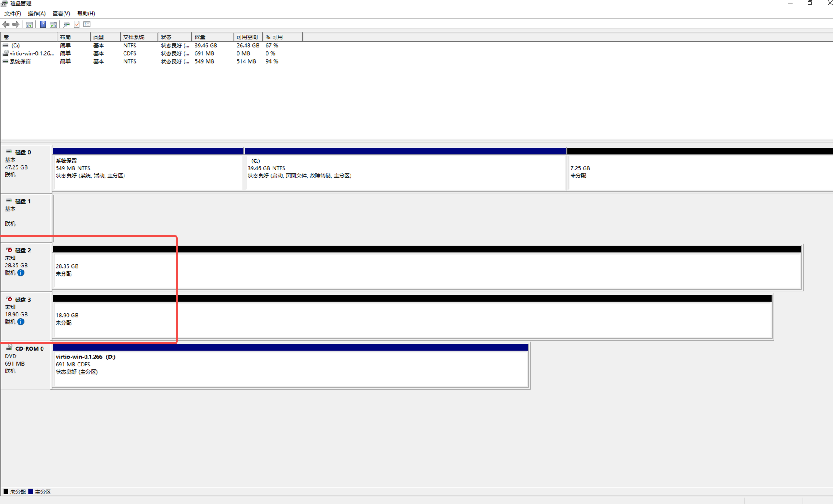Click the toolbar icon with the red checkmark

tap(77, 25)
